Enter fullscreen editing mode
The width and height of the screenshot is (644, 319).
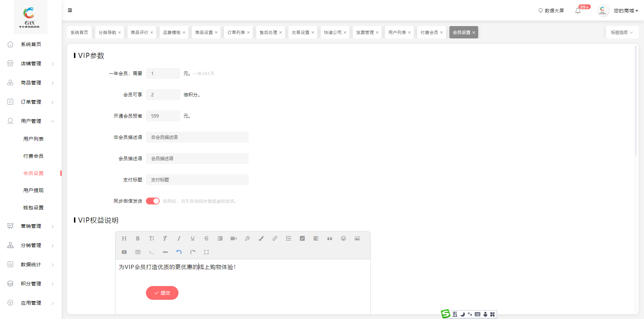pyautogui.click(x=206, y=252)
